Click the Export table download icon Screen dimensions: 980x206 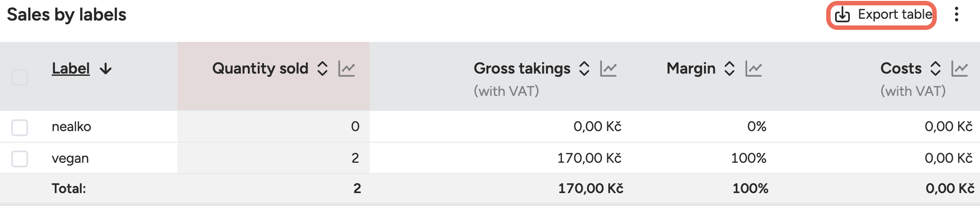coord(842,15)
